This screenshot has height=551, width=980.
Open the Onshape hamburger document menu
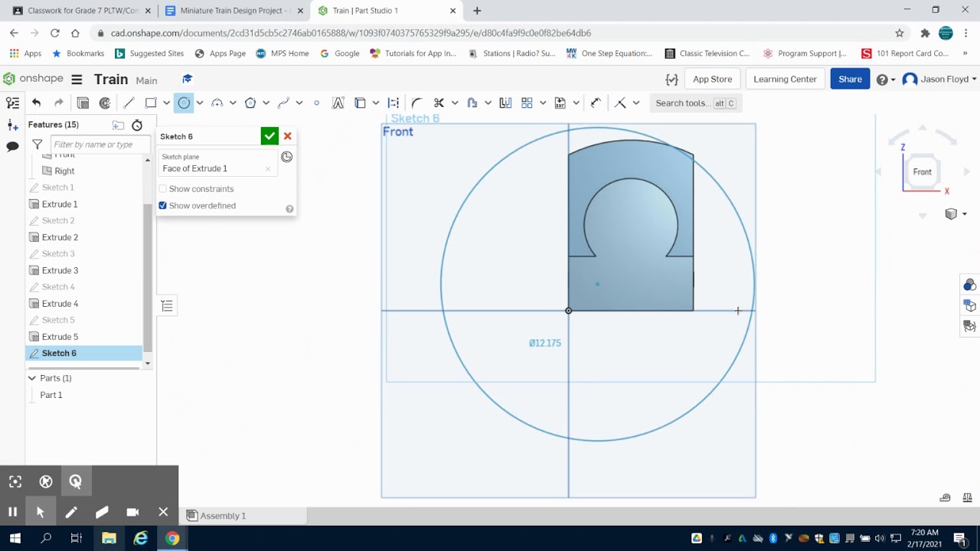tap(77, 80)
